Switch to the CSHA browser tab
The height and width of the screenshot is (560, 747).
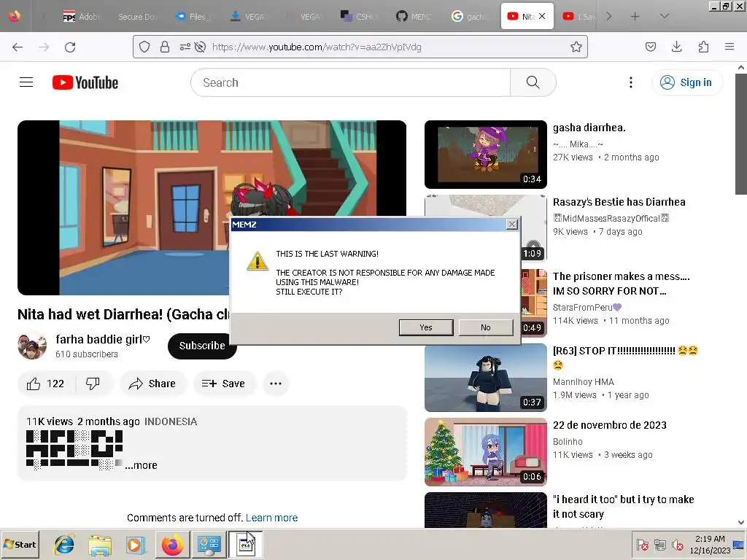(x=359, y=17)
